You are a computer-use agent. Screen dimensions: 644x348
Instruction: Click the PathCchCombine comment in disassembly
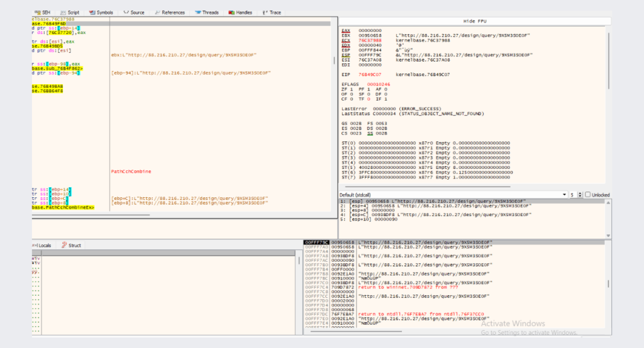click(131, 171)
